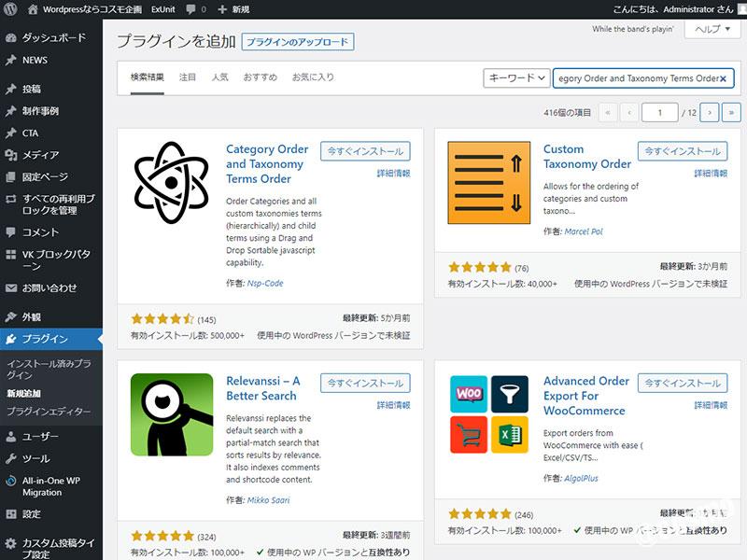Click the current page number field
This screenshot has height=560, width=747.
tap(660, 112)
